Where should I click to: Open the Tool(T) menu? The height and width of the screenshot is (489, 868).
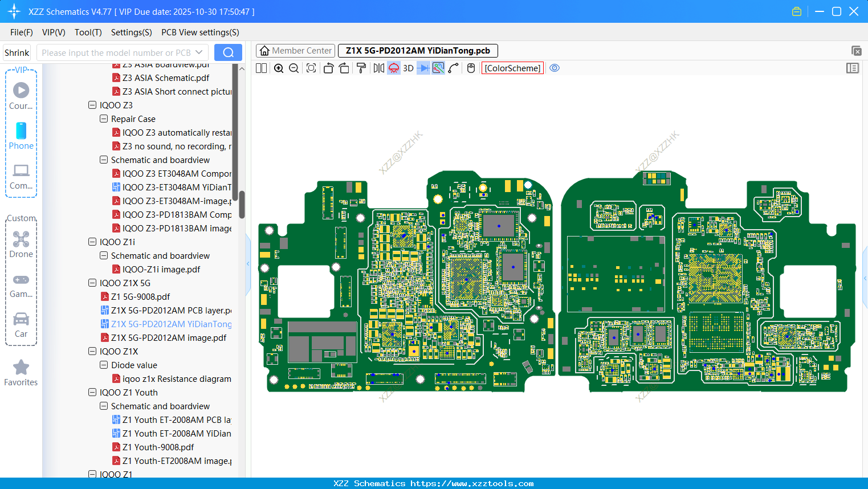(88, 32)
